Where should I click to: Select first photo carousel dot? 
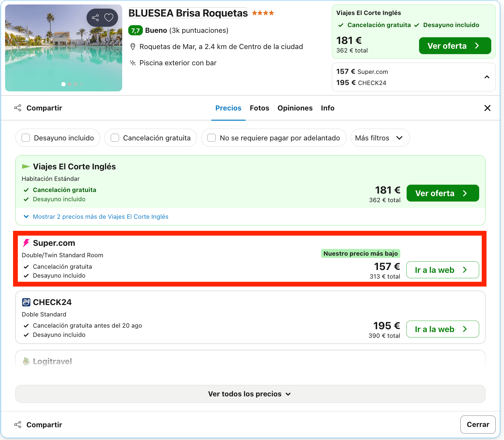63,84
